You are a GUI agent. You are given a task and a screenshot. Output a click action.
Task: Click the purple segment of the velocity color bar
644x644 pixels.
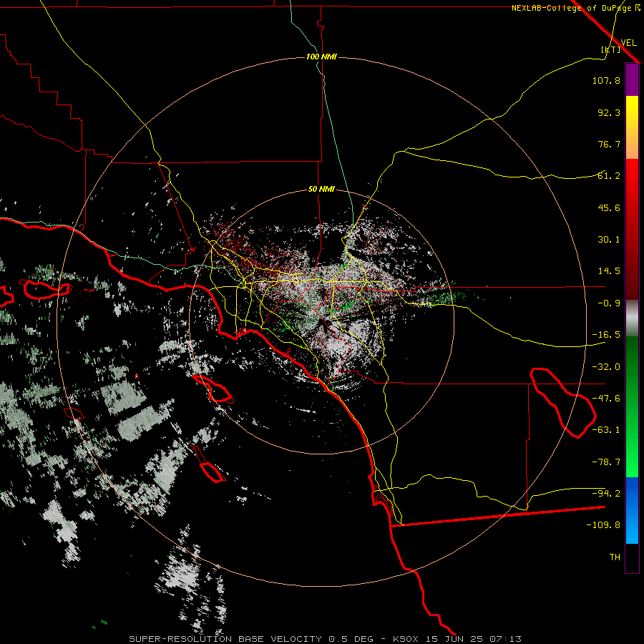632,79
